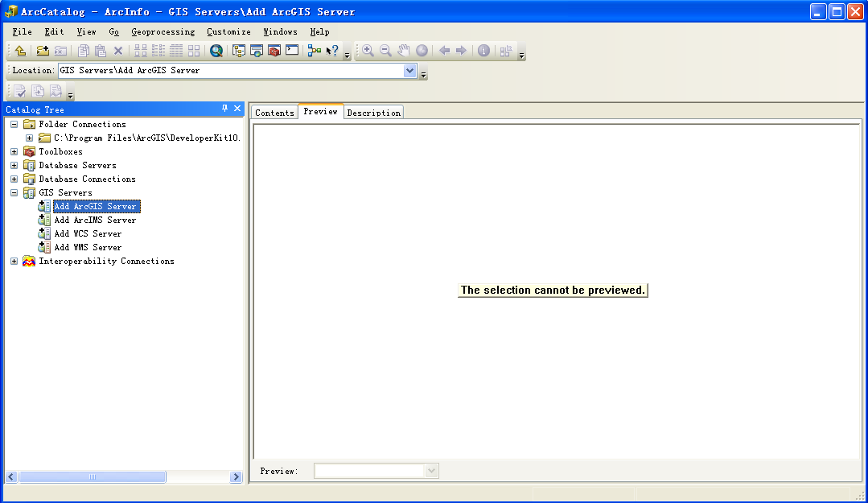Click the Catalog Tree scroll right arrow

[x=236, y=477]
